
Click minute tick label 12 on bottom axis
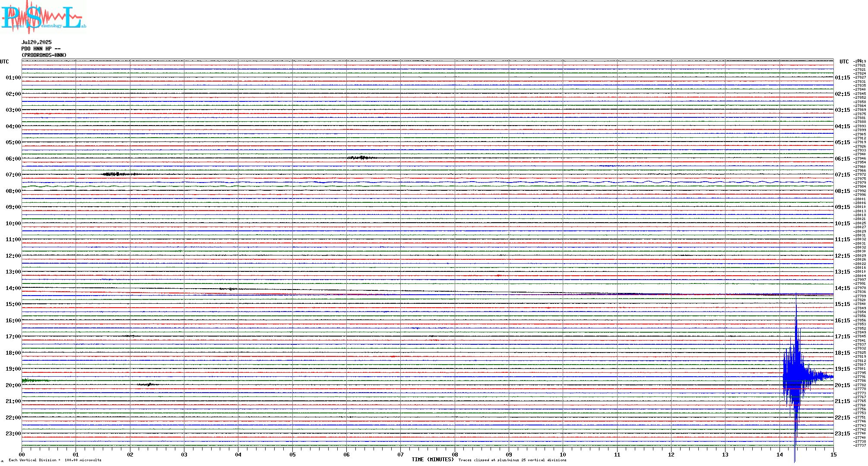(x=671, y=454)
